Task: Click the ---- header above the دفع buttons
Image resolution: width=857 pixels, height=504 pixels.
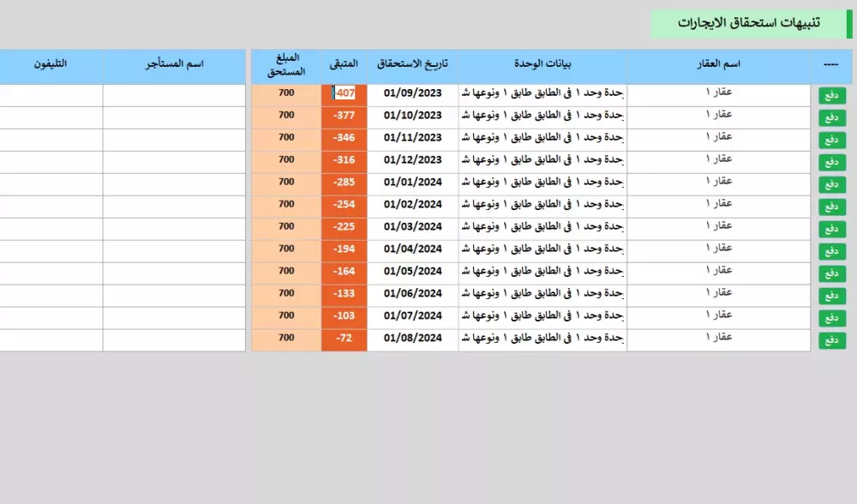Action: (x=831, y=63)
